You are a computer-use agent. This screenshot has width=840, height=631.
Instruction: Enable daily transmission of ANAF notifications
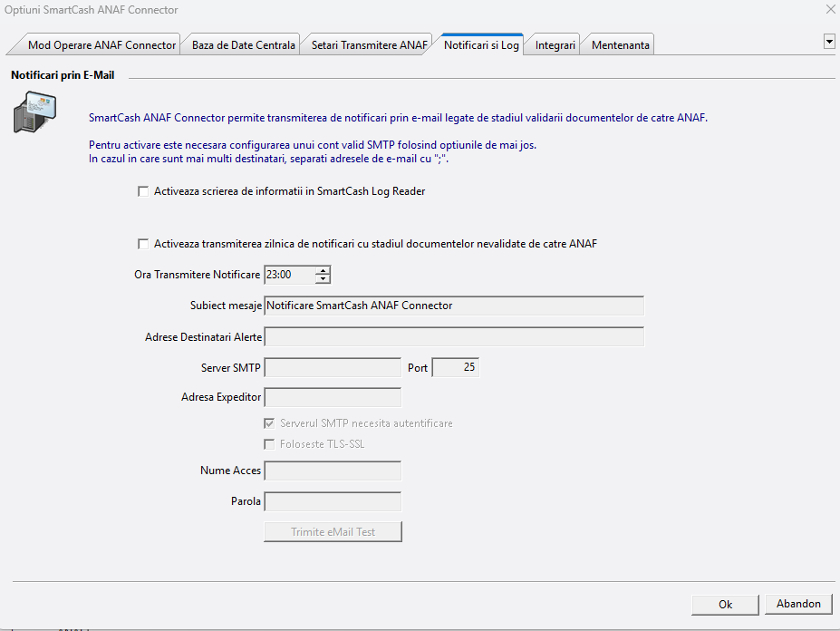(x=143, y=244)
